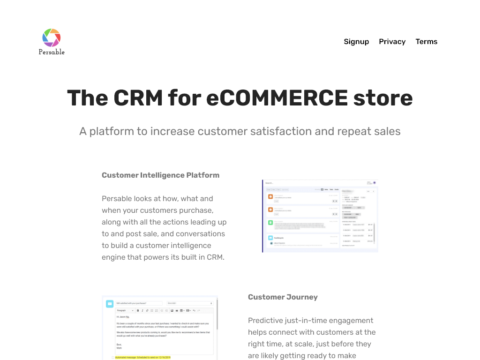The height and width of the screenshot is (360, 480).
Task: Click 'A platform to increase customer satisfaction' subtitle
Action: [x=240, y=131]
